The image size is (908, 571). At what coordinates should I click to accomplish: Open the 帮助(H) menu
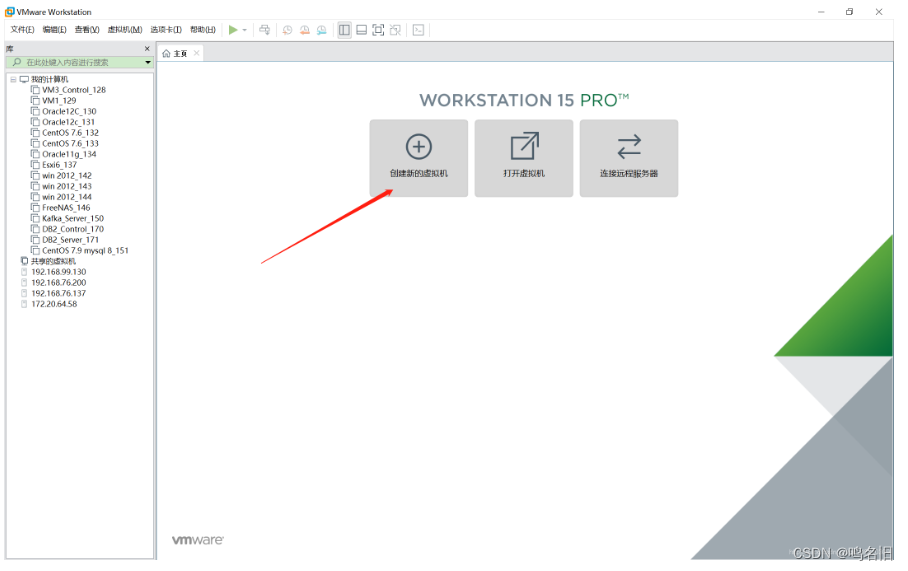(x=203, y=30)
